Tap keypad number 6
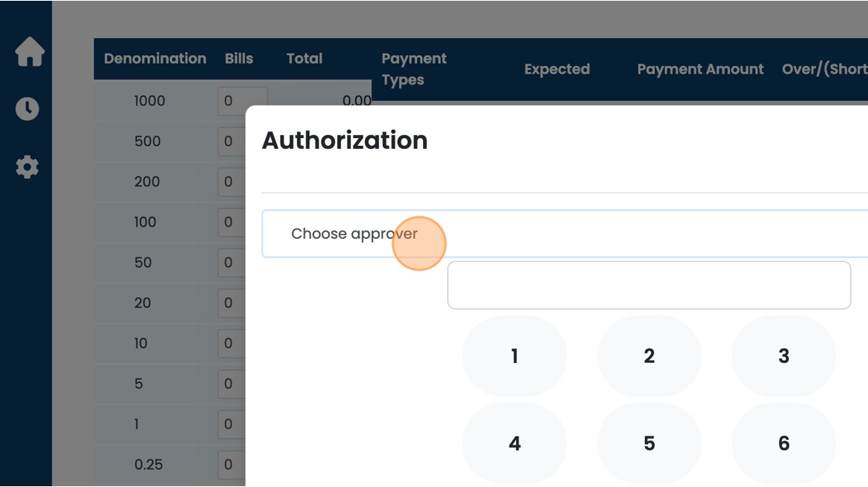 784,444
